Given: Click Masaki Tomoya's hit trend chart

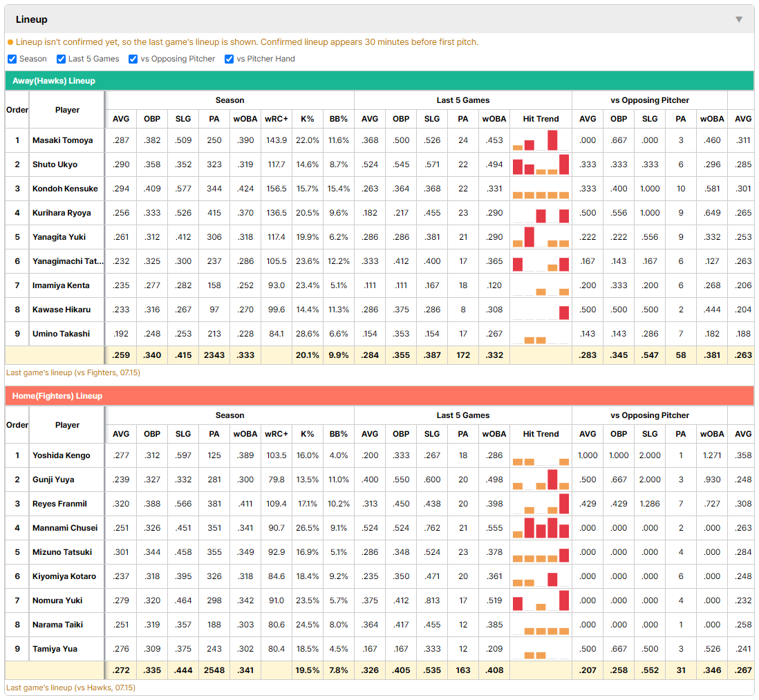Looking at the screenshot, I should (x=541, y=140).
